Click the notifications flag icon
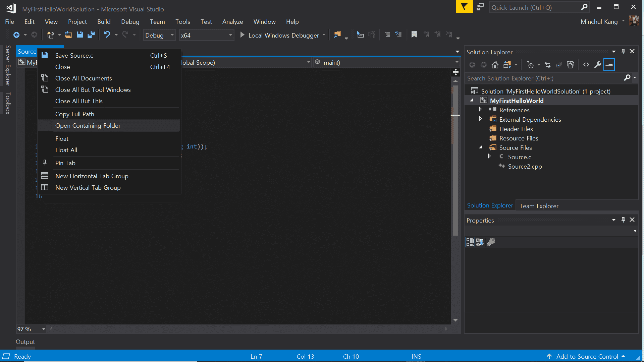The image size is (644, 362). (464, 7)
